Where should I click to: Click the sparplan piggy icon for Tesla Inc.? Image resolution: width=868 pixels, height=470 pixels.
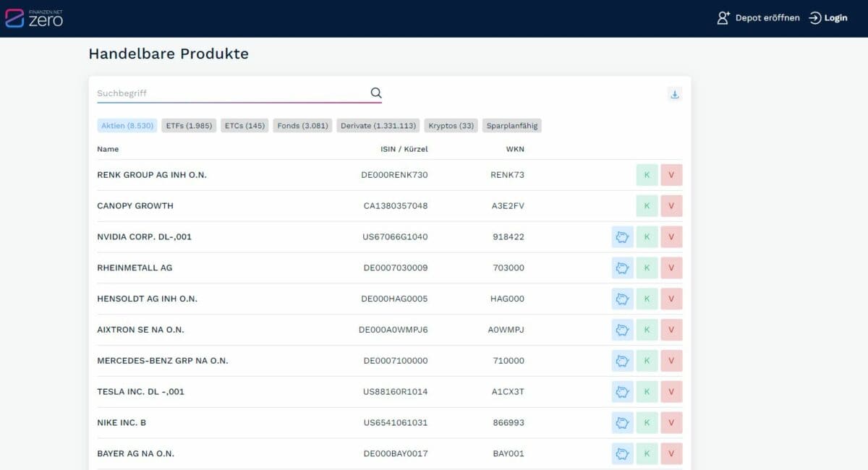coord(622,391)
